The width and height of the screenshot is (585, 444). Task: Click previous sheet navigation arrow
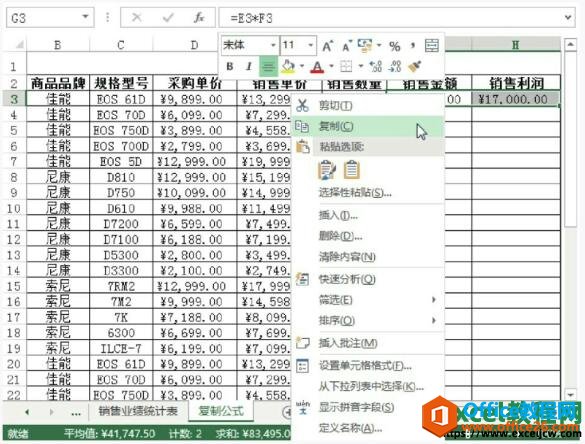27,412
